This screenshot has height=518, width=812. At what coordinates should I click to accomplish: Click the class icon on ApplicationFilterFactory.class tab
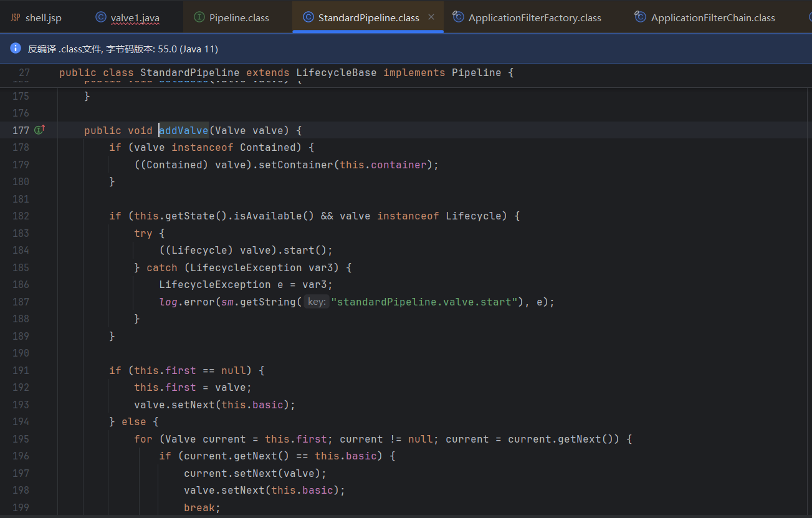pyautogui.click(x=458, y=17)
